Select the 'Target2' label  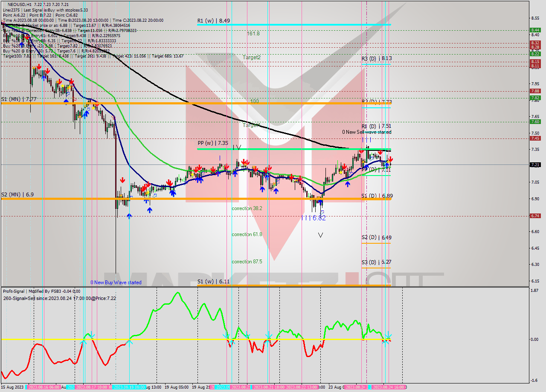click(x=252, y=57)
